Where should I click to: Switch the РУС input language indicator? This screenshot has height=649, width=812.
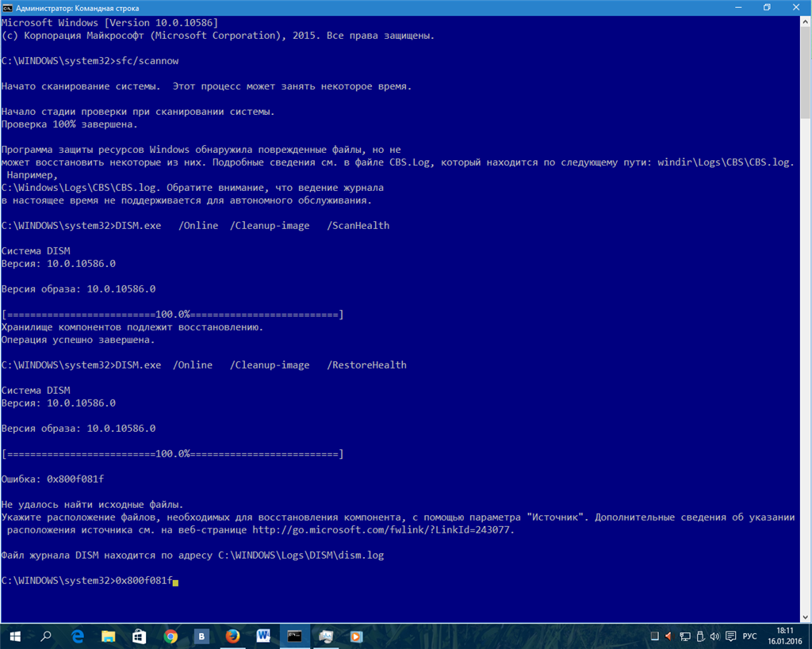[749, 636]
